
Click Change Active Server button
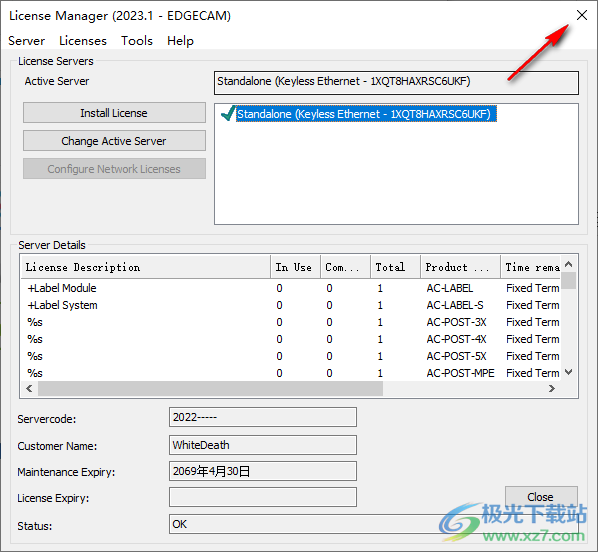(114, 141)
